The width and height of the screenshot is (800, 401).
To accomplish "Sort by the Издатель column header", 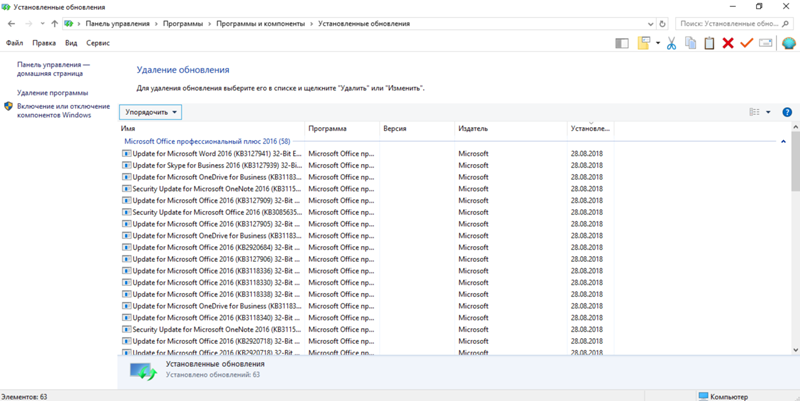I will click(x=511, y=129).
